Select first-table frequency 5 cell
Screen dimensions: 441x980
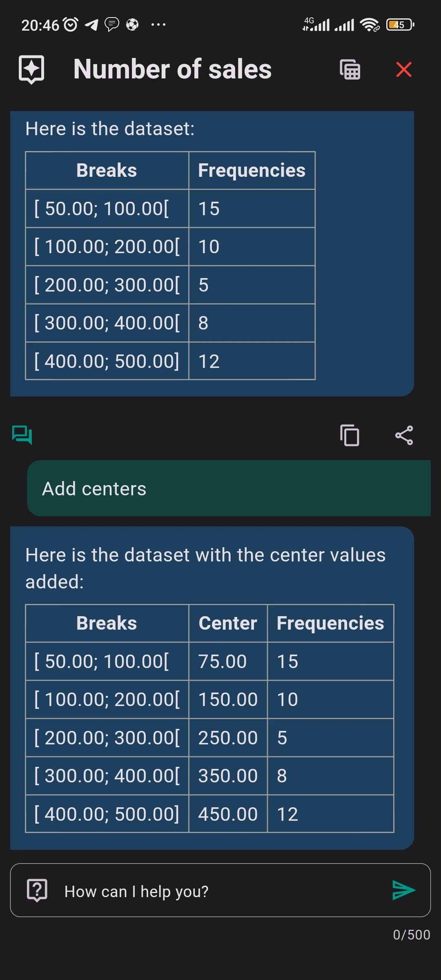click(x=252, y=285)
